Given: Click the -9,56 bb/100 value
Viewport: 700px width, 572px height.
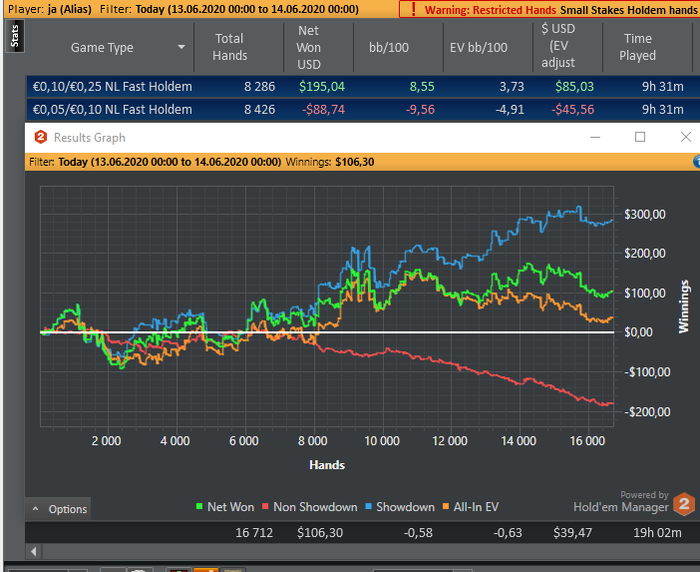Looking at the screenshot, I should pos(420,110).
